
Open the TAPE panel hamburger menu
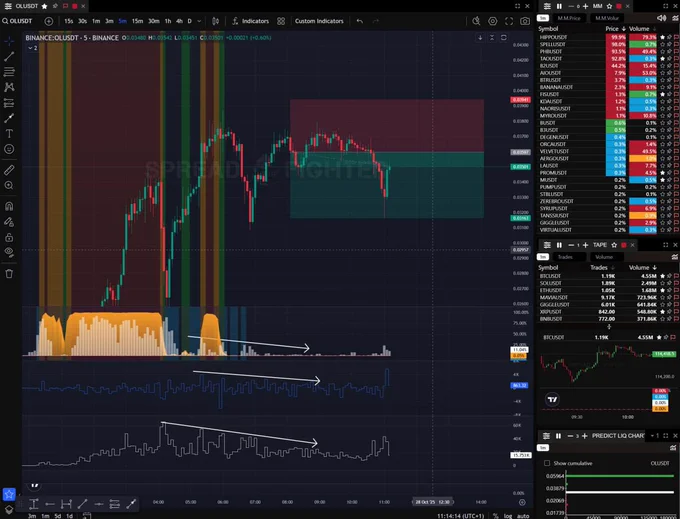[547, 245]
